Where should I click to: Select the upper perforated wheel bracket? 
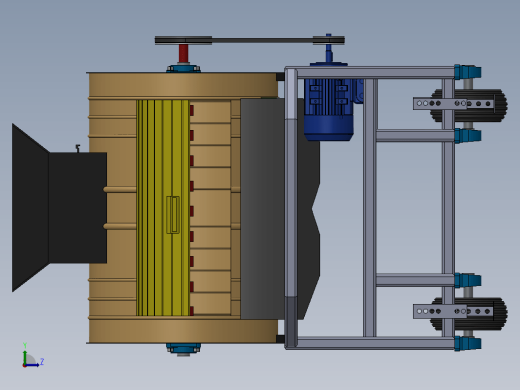point(453,104)
